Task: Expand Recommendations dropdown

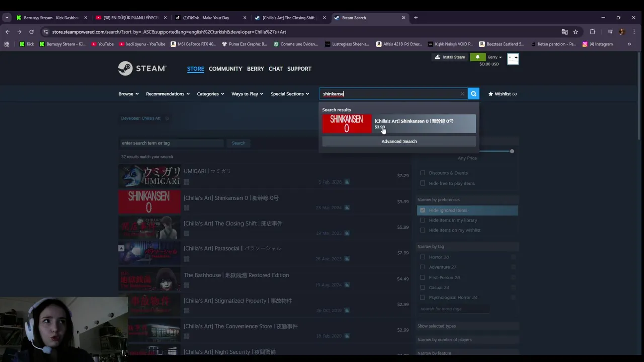Action: 168,94
